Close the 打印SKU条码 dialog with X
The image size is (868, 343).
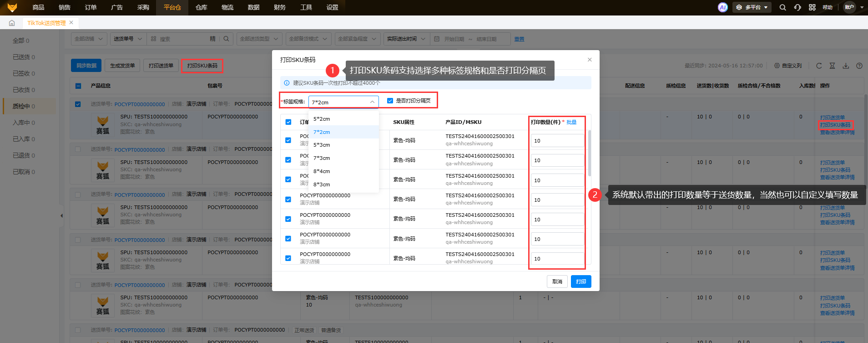590,60
